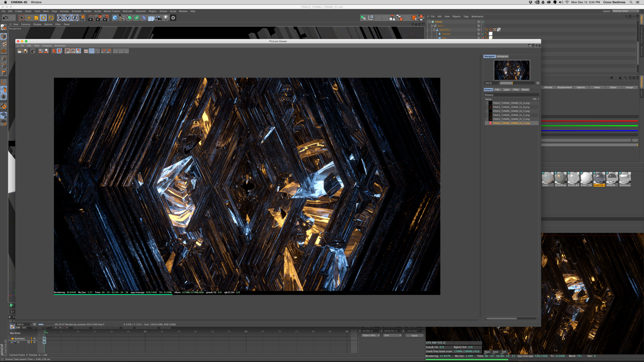This screenshot has width=644, height=362.
Task: Click the Scale tool icon
Action: [36, 18]
